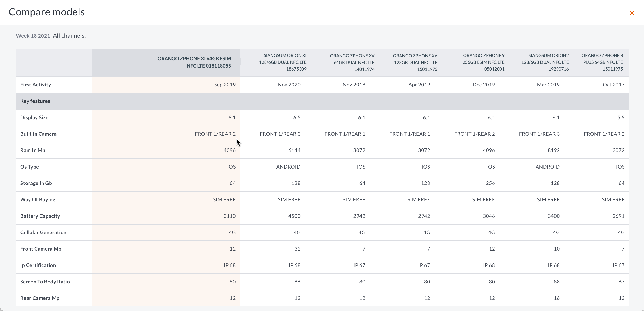Click front camera value 32

pyautogui.click(x=297, y=249)
